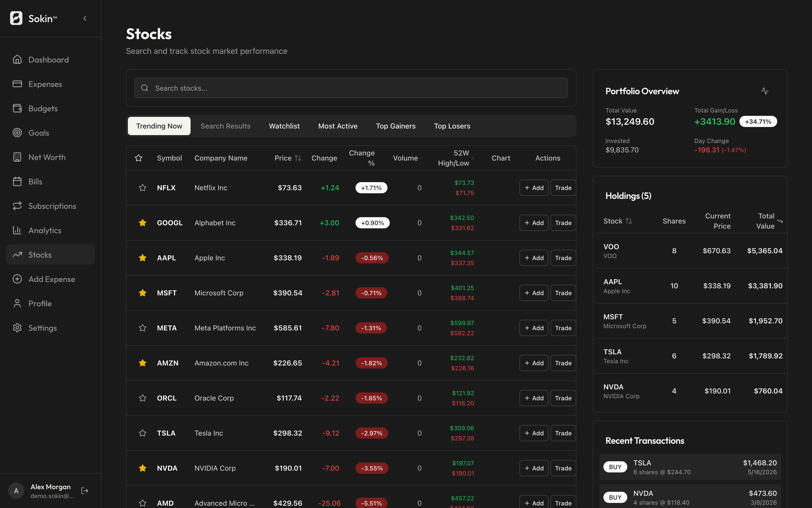Open the Top Losers tab
812x508 pixels.
pyautogui.click(x=452, y=126)
